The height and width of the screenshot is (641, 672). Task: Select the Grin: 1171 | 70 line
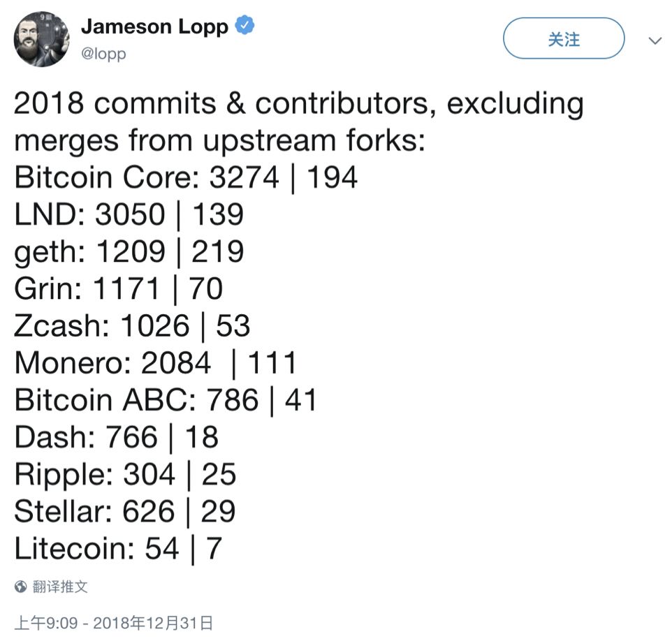(119, 289)
